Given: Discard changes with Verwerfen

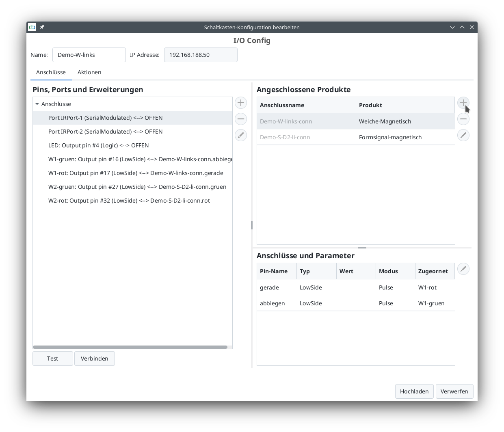Looking at the screenshot, I should [454, 391].
